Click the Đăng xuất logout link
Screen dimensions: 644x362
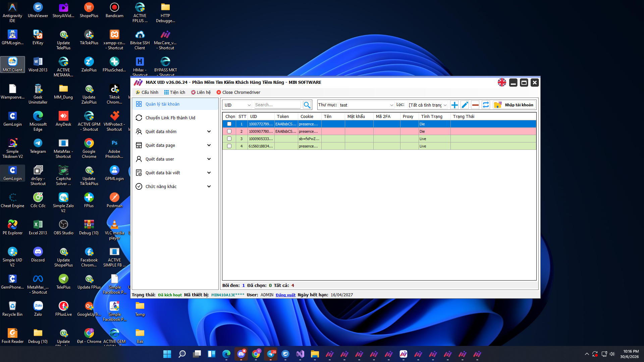pyautogui.click(x=285, y=295)
